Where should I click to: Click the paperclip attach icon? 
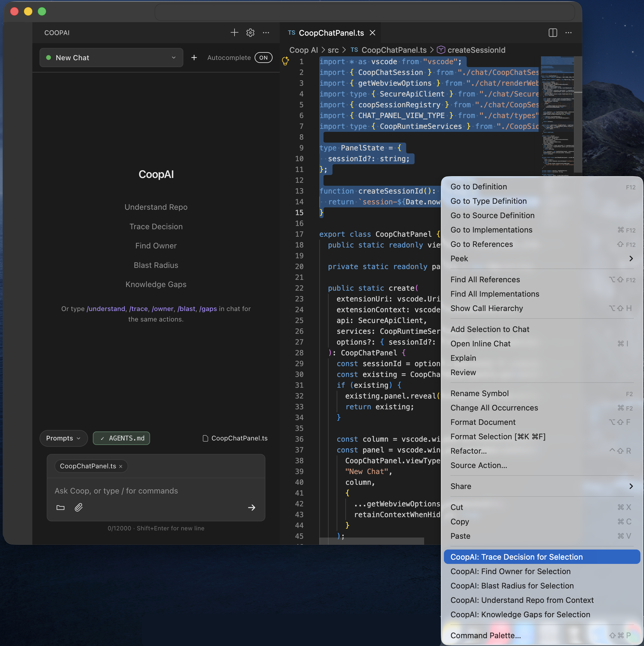tap(78, 507)
